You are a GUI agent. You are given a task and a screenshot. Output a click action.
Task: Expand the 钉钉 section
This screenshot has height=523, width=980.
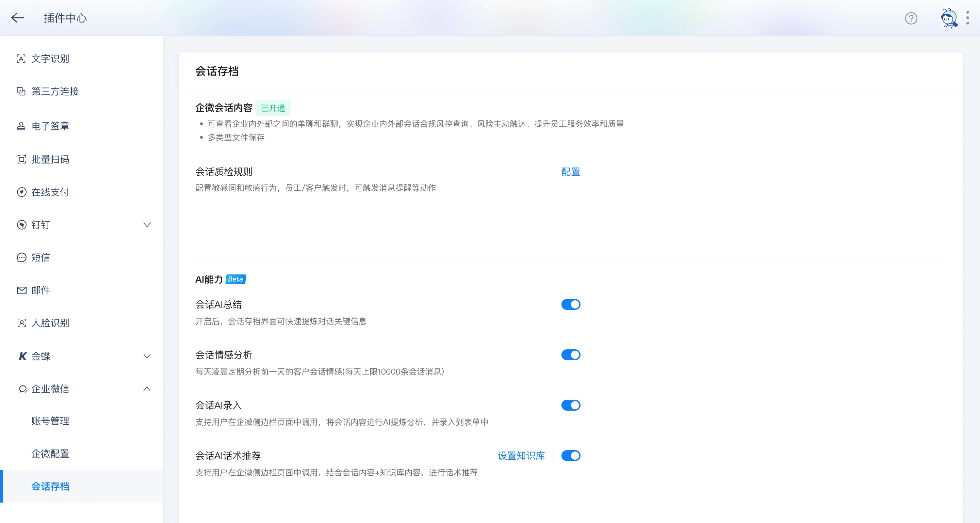[147, 225]
